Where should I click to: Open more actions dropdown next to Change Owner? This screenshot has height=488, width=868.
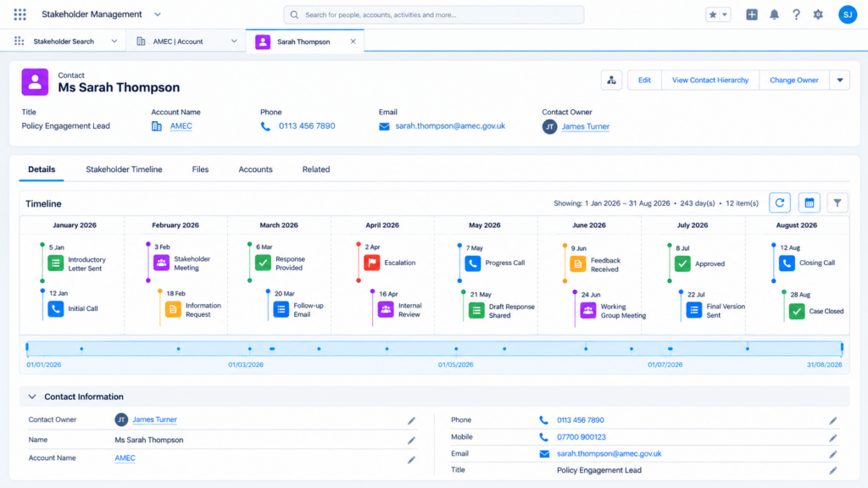[x=840, y=80]
